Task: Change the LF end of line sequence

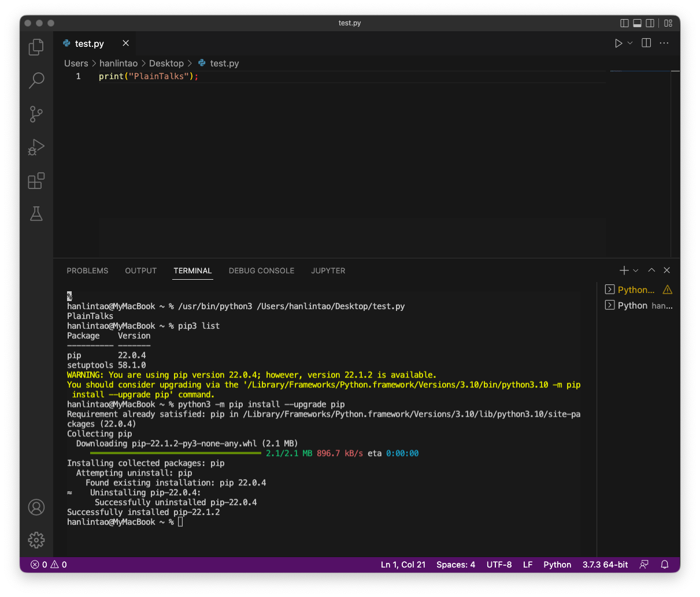Action: [528, 565]
